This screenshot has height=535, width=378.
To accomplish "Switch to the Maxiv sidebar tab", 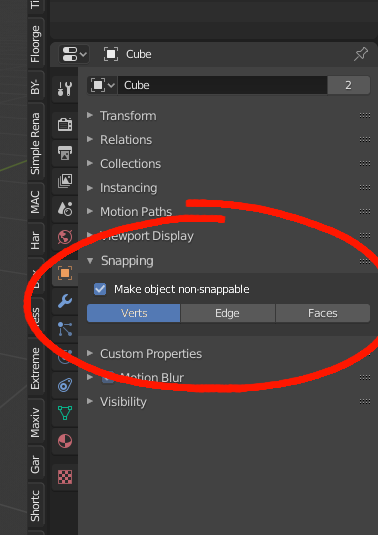I will 35,422.
